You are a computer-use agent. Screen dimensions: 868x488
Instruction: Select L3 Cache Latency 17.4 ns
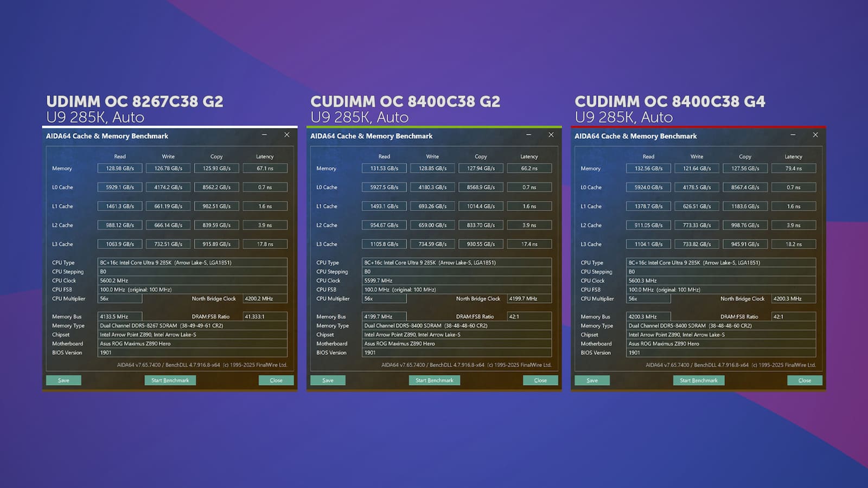click(x=529, y=244)
